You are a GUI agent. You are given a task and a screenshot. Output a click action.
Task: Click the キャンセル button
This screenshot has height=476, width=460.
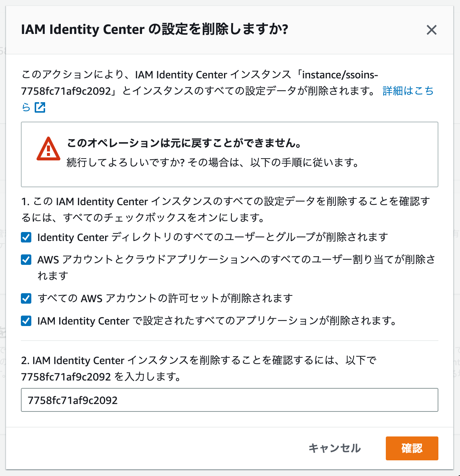tap(334, 449)
